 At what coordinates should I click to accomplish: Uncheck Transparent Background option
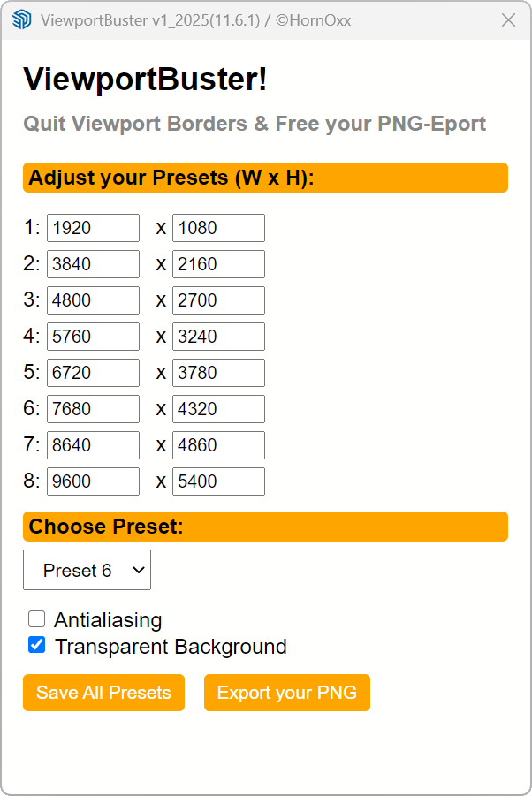36,645
